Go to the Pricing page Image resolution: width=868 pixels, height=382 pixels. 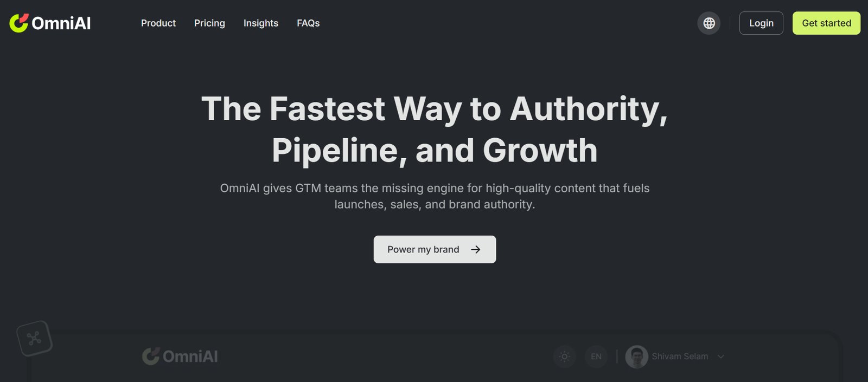[209, 23]
